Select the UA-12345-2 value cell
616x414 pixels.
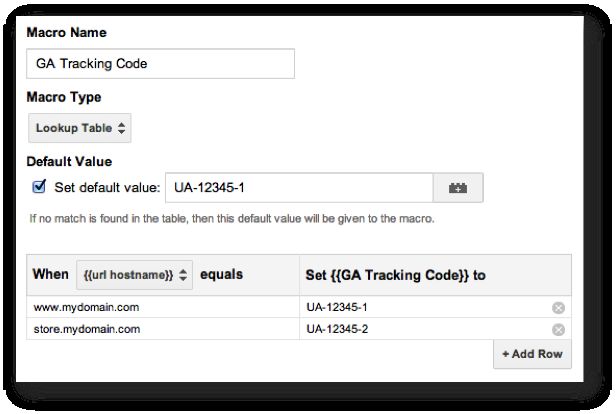435,329
